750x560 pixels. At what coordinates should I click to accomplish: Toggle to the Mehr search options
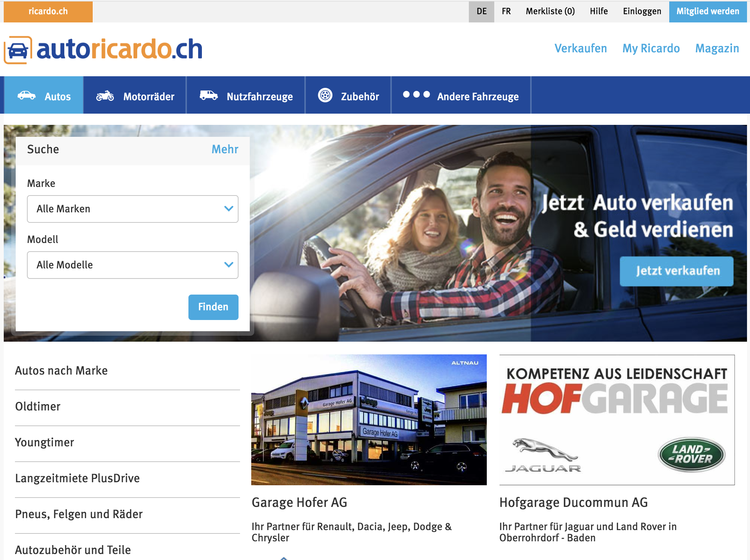(225, 149)
